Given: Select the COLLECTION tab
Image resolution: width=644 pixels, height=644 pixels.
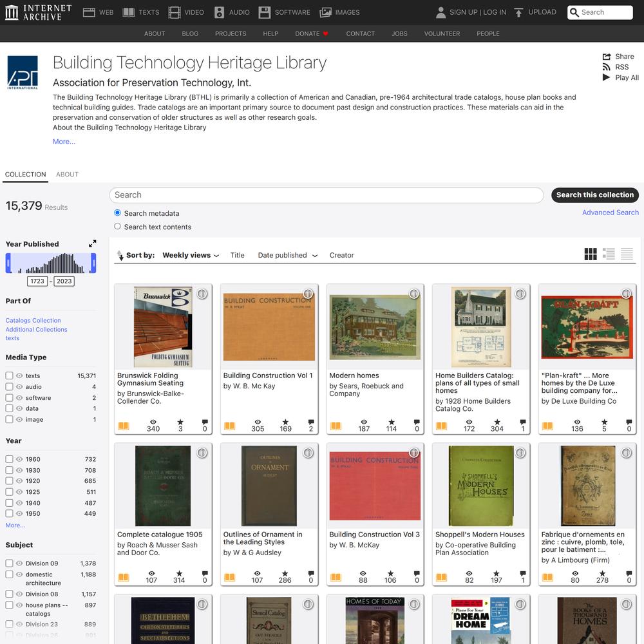Looking at the screenshot, I should (26, 174).
